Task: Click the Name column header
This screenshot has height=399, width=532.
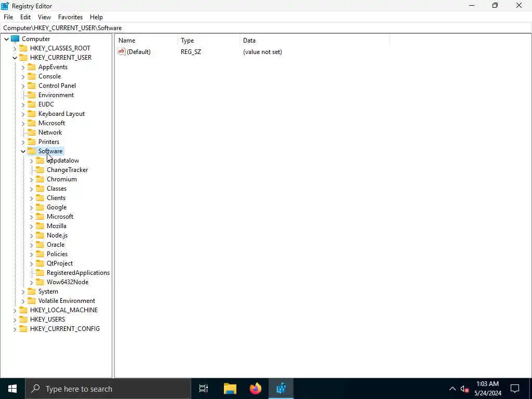Action: click(147, 41)
